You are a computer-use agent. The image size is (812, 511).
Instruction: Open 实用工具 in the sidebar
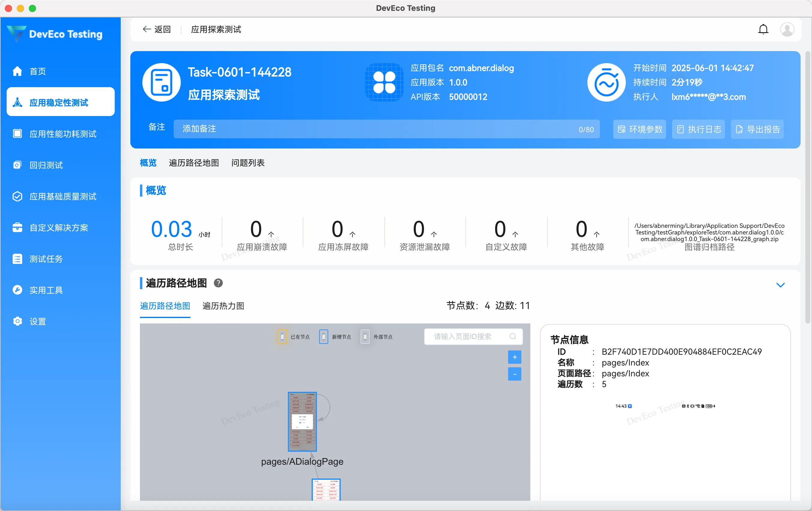click(x=46, y=290)
